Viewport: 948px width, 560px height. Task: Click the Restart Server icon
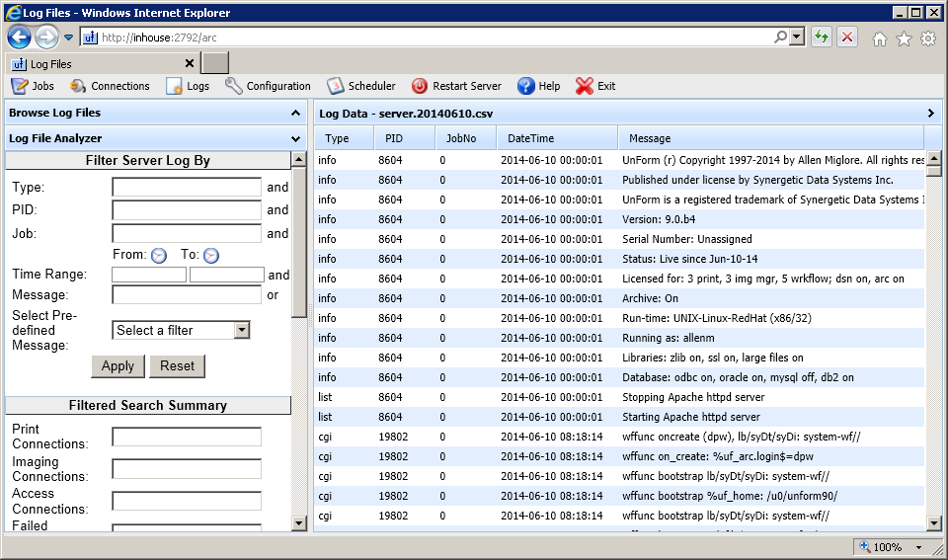point(420,86)
